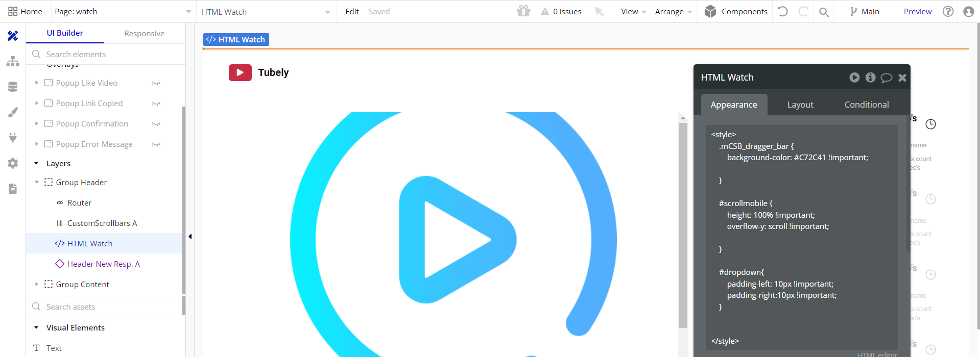Click the gift icon in top bar

coord(523,11)
